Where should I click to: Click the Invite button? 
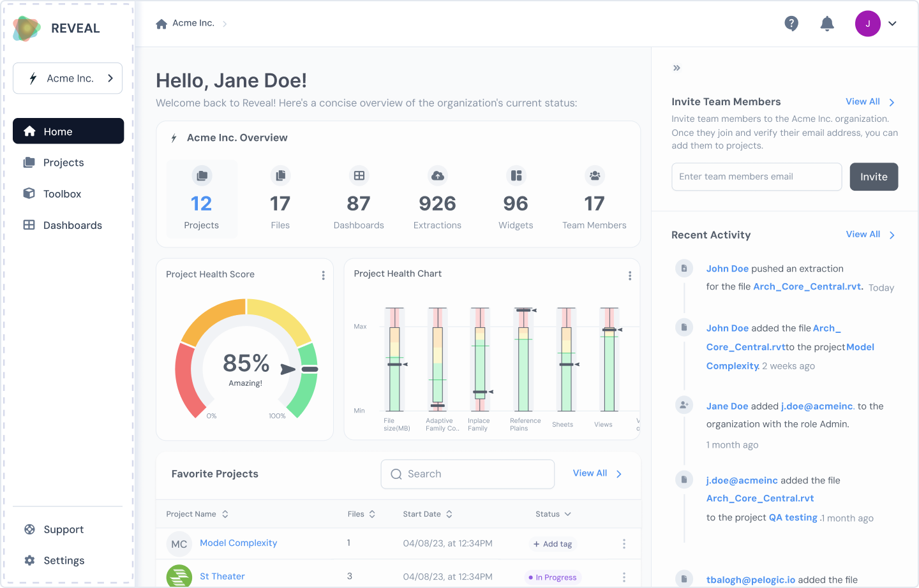[x=874, y=177]
